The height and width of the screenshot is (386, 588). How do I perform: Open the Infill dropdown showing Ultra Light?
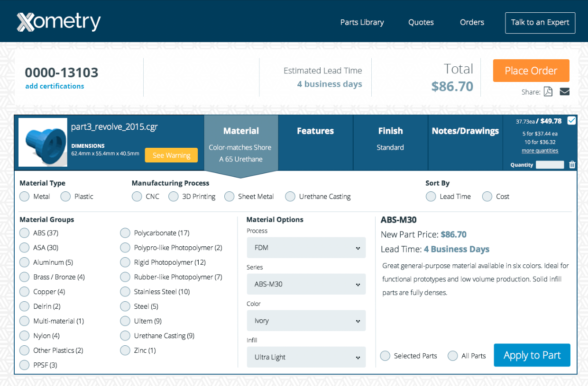pos(306,357)
